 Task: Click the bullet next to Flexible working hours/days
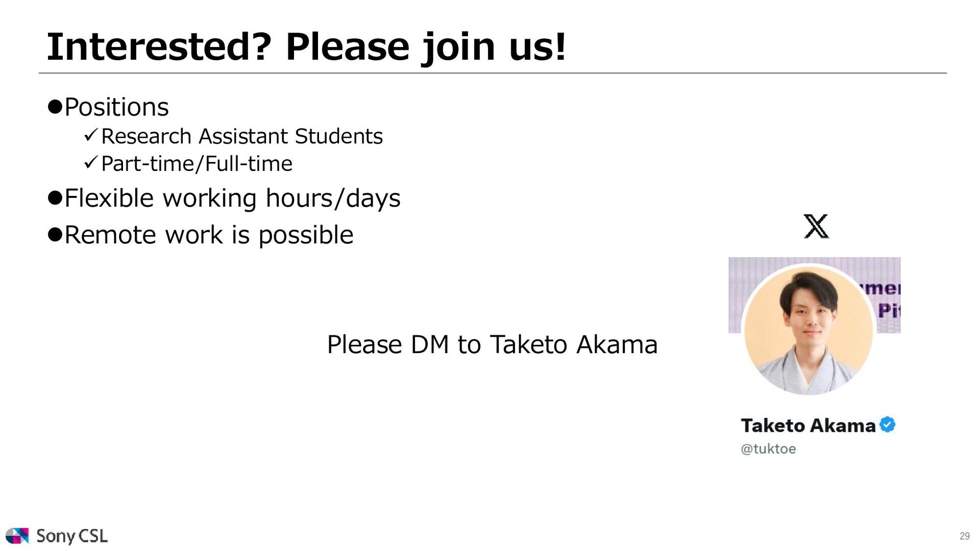[x=55, y=197]
